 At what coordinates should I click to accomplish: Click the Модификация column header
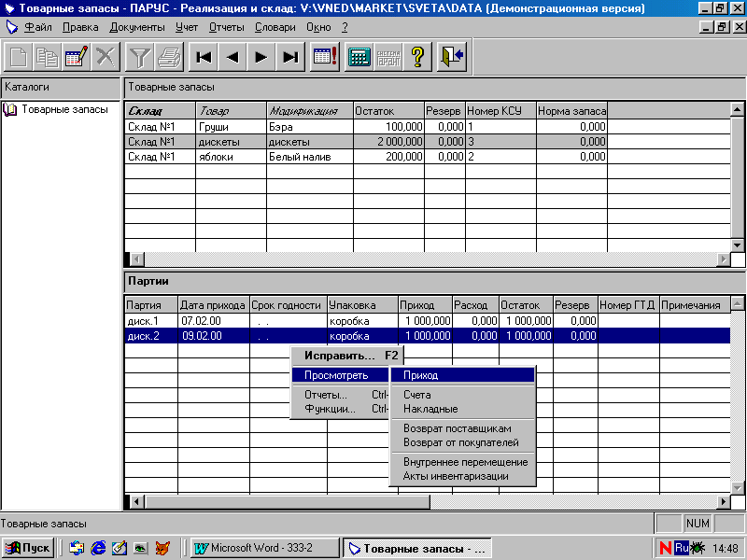310,111
